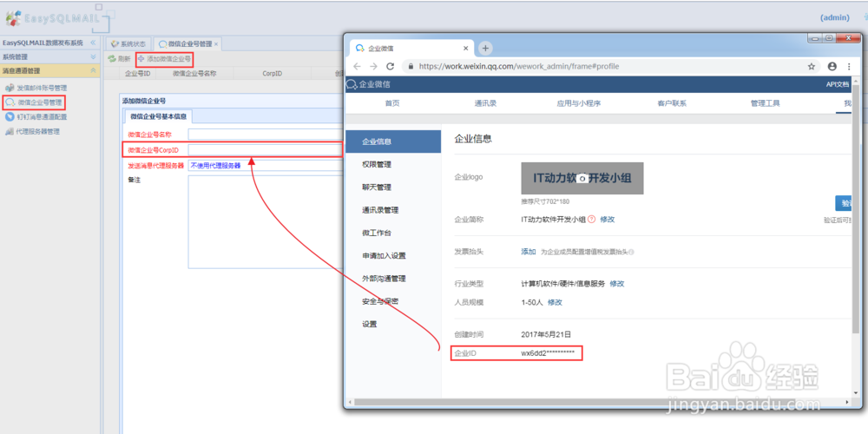This screenshot has width=868, height=434.
Task: Click 修改 next to 企业简称
Action: click(608, 220)
